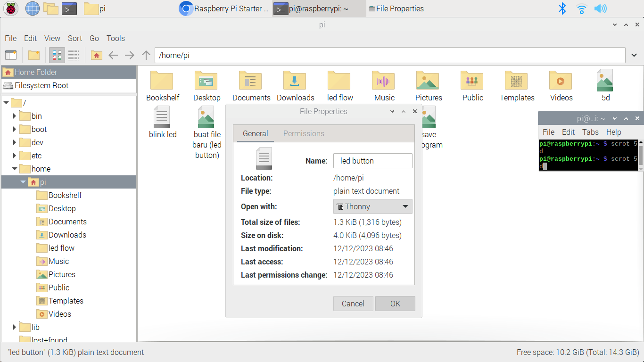
Task: Open the Tools menu
Action: click(116, 38)
